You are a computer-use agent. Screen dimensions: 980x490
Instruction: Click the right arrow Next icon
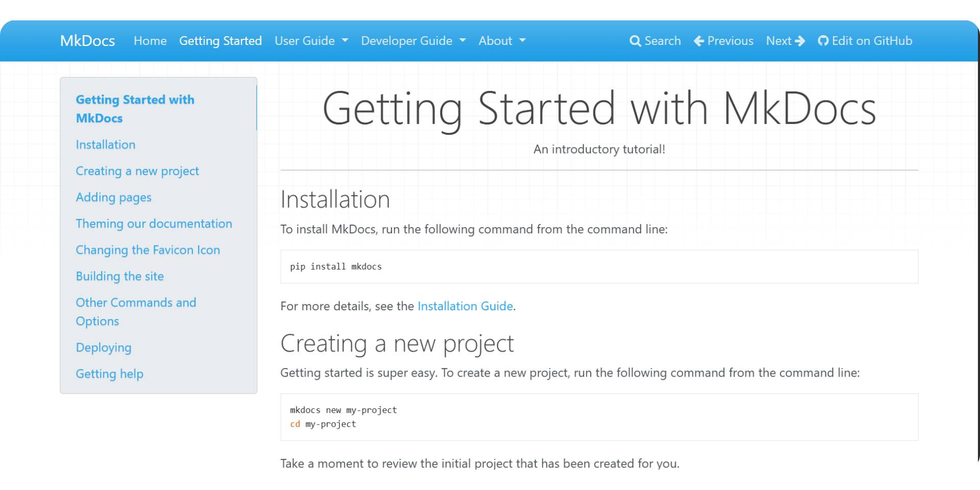(800, 41)
